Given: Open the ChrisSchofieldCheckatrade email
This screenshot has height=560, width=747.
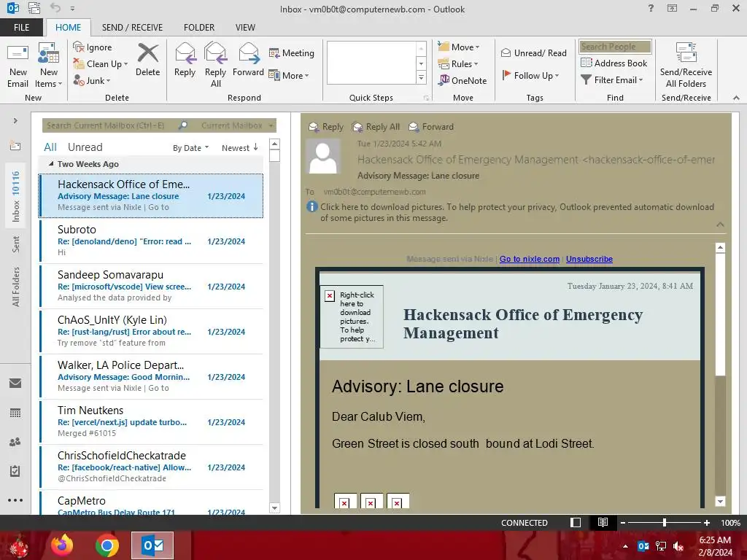Looking at the screenshot, I should click(151, 467).
